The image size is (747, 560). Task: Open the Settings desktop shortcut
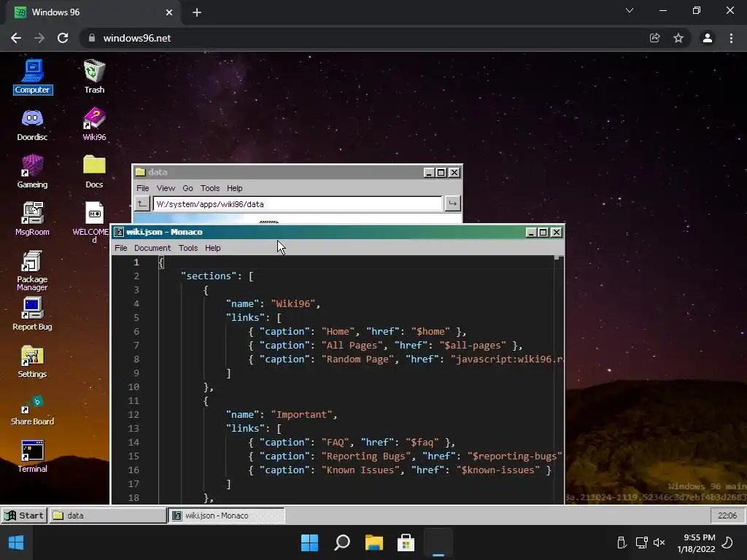point(32,362)
